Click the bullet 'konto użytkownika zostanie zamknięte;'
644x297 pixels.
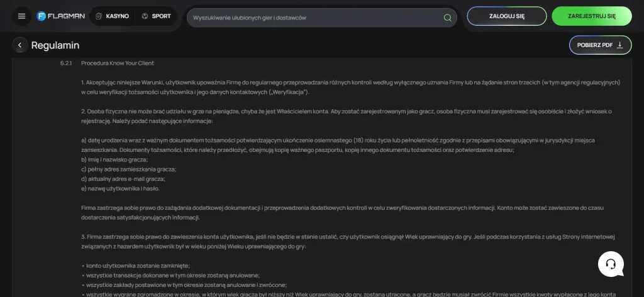point(136,266)
